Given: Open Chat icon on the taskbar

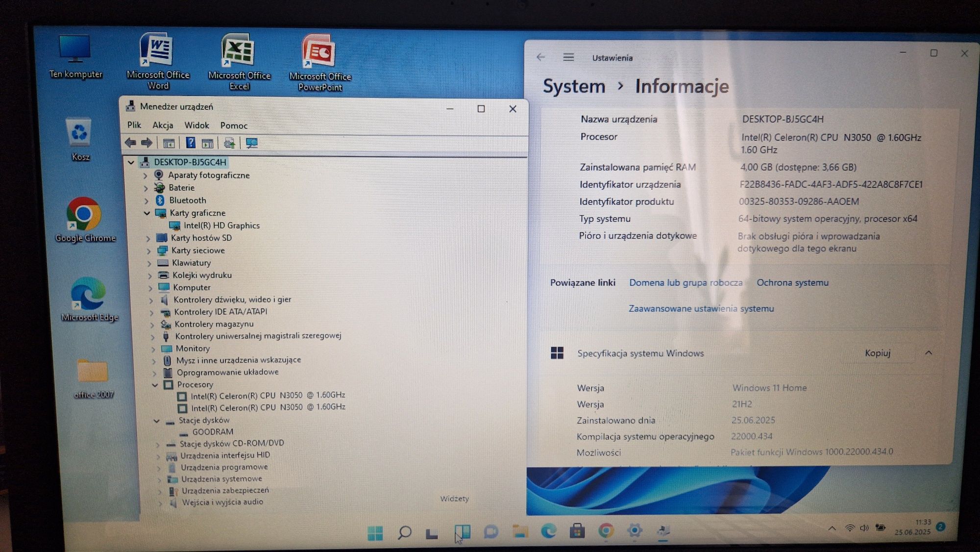Looking at the screenshot, I should coord(490,532).
